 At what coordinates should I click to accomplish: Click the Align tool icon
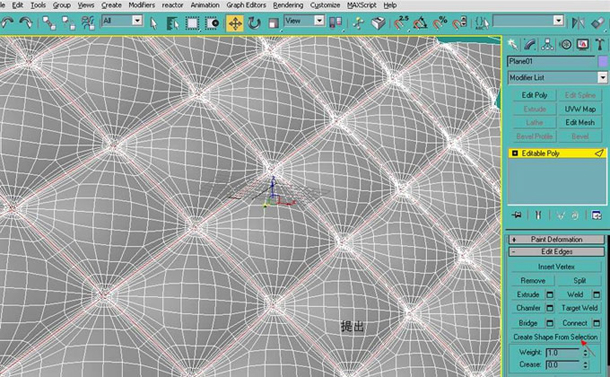pos(598,23)
